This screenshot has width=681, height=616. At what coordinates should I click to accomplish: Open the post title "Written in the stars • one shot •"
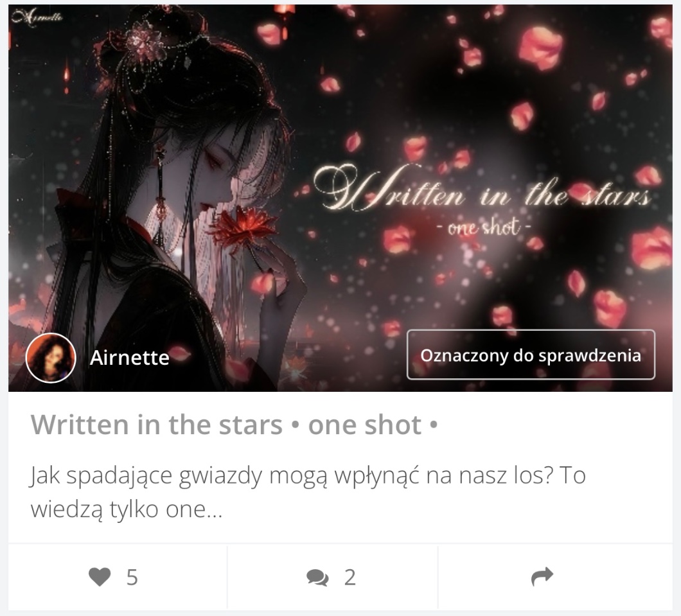234,425
